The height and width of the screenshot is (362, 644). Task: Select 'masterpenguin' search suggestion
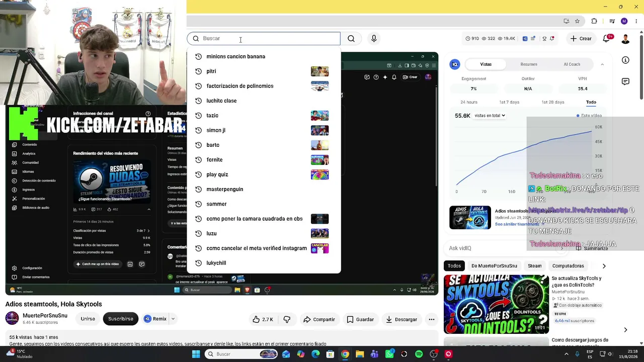264,189
